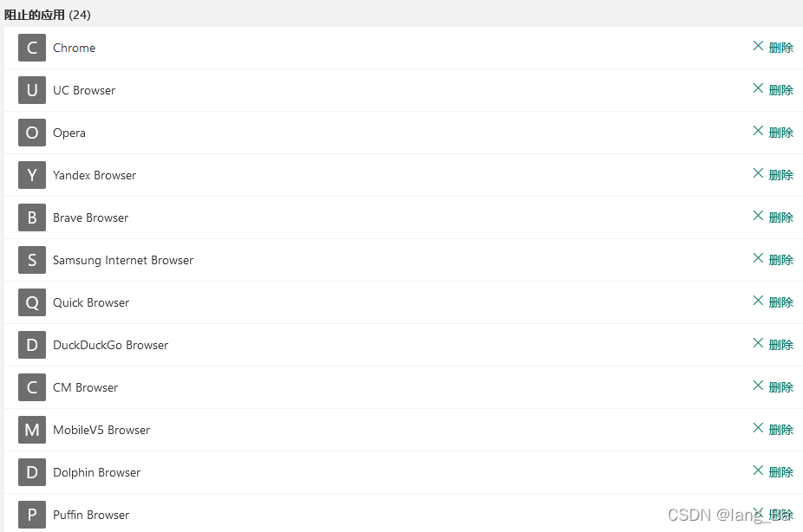Delete DuckDuckGo Browser entry

point(773,344)
